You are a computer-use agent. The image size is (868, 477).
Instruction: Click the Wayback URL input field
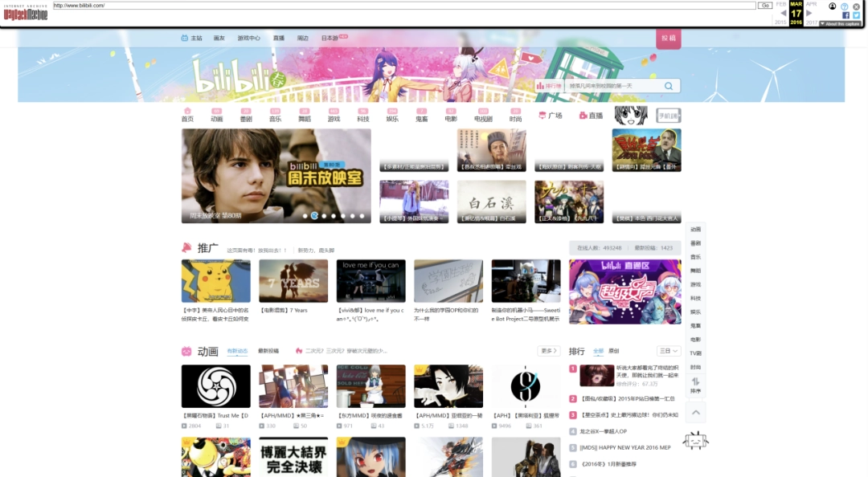[x=404, y=6]
